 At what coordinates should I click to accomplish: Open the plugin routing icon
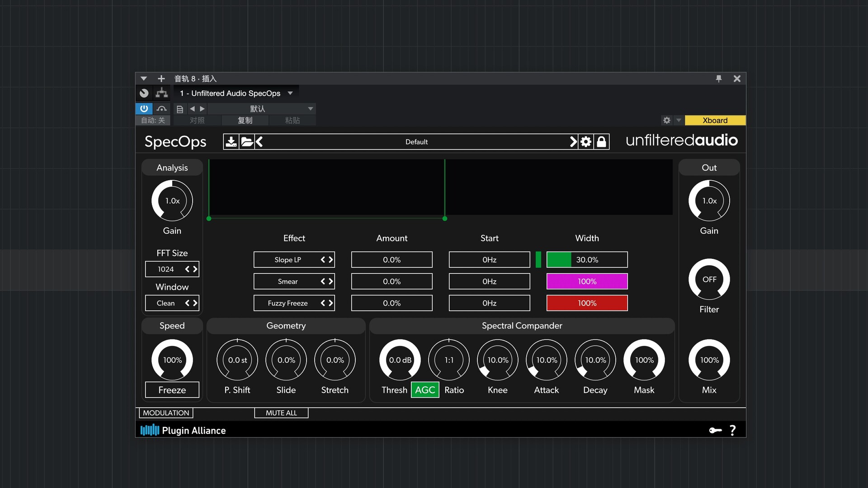[x=161, y=93]
